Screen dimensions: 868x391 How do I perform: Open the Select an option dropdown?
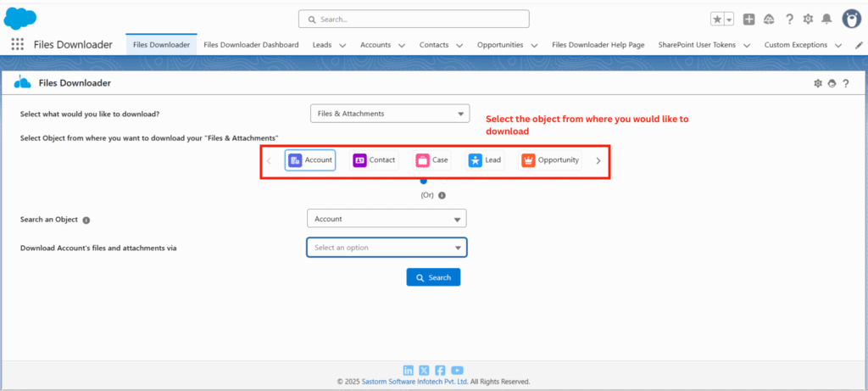coord(387,248)
